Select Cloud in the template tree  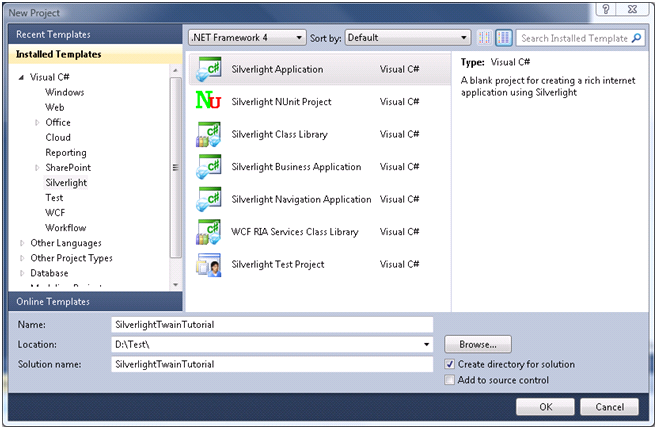coord(58,137)
